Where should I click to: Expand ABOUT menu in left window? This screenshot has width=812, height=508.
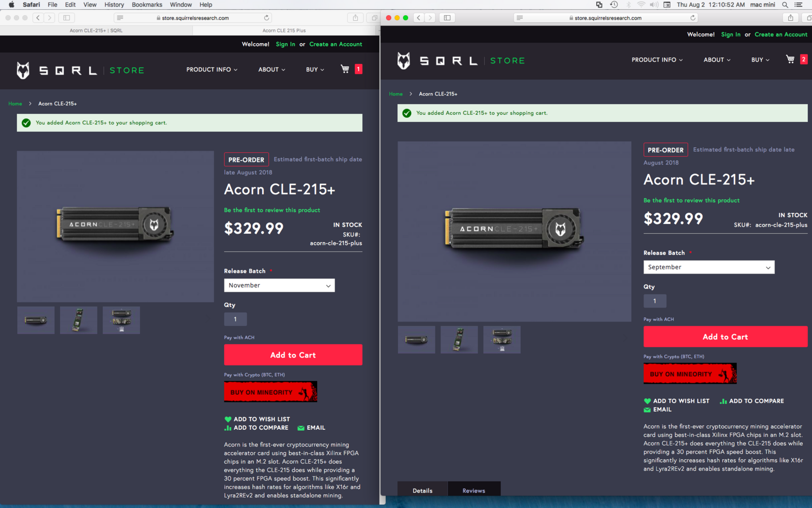pos(272,70)
